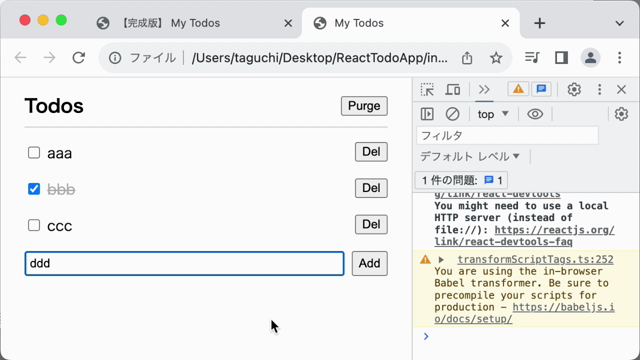Click the struck-through bbb todo label
Screen dimensions: 640x360
[x=61, y=190]
